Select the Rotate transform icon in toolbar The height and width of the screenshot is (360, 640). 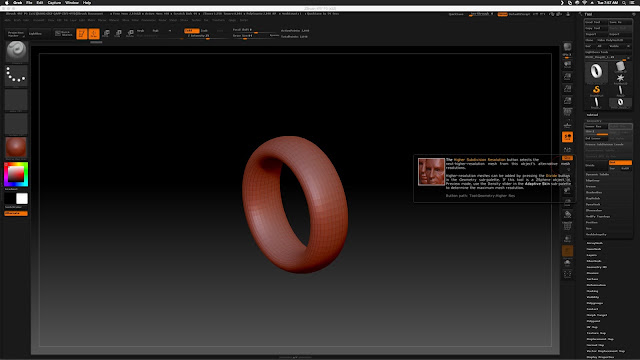130,33
